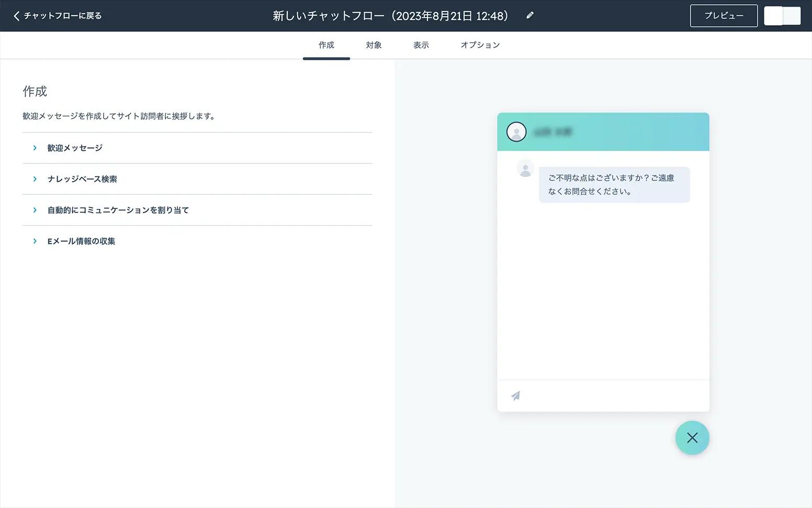Close the chat widget with the round X button

click(692, 438)
